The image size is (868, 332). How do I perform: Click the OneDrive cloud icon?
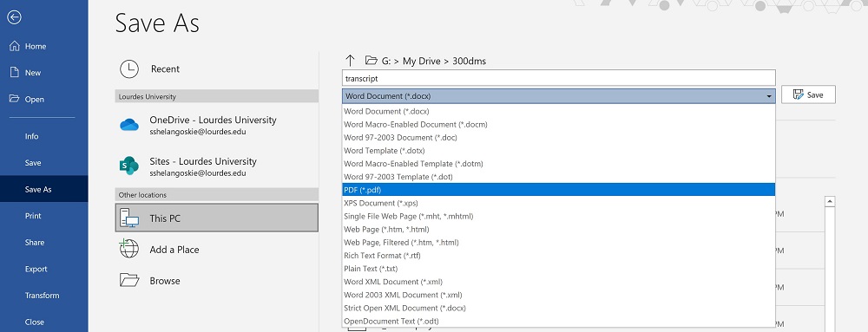[x=129, y=126]
